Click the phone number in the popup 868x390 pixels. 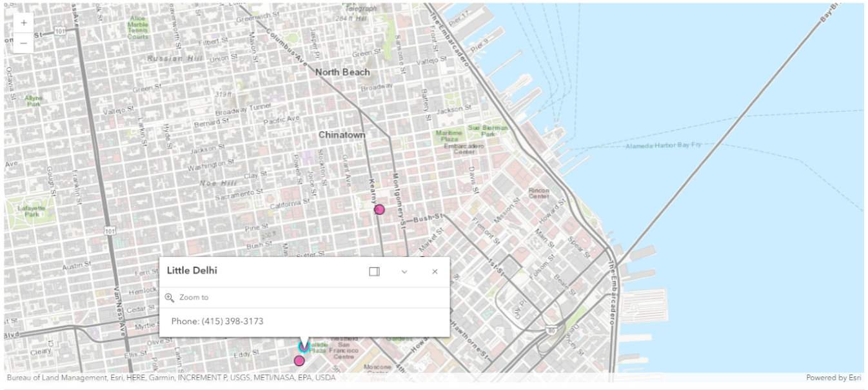point(217,322)
